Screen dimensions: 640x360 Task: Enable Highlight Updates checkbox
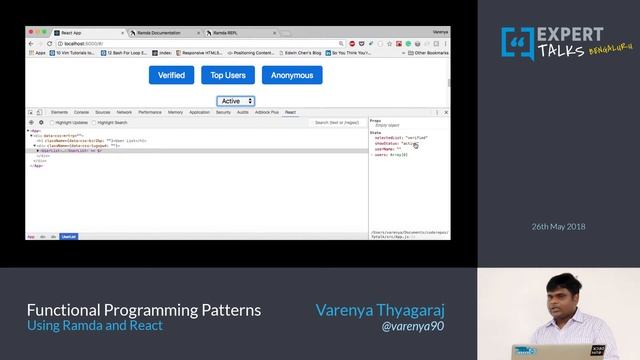pos(52,123)
